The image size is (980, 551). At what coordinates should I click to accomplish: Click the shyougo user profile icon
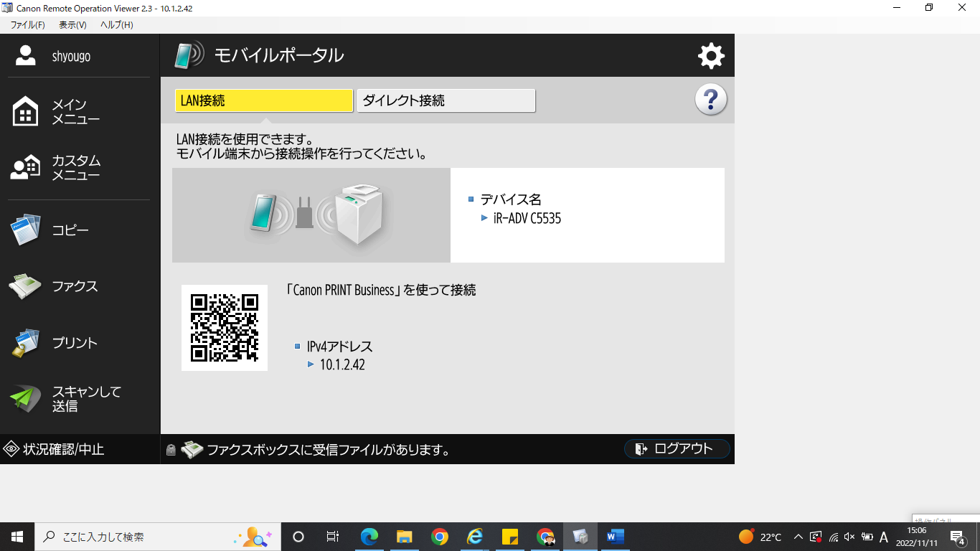click(26, 56)
